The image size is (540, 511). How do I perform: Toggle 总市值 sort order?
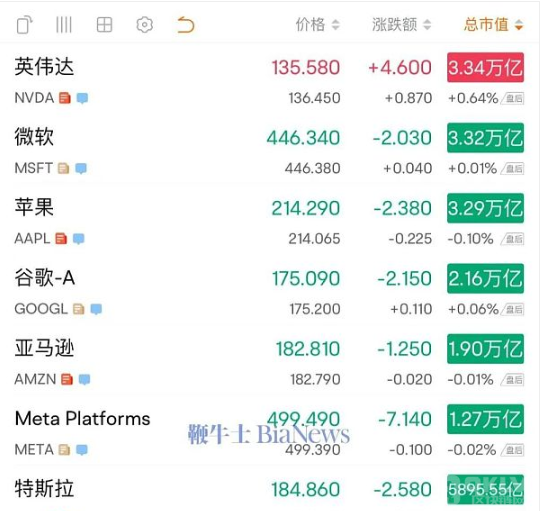point(494,25)
